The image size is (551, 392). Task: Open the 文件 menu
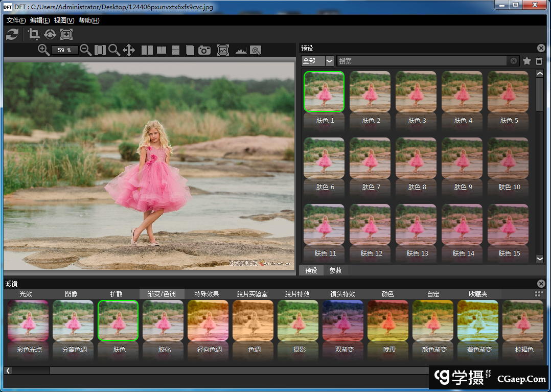click(x=16, y=20)
